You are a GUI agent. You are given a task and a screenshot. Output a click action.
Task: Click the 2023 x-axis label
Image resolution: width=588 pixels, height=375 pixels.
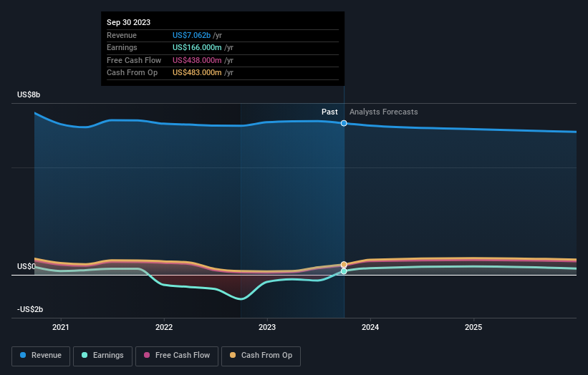267,327
